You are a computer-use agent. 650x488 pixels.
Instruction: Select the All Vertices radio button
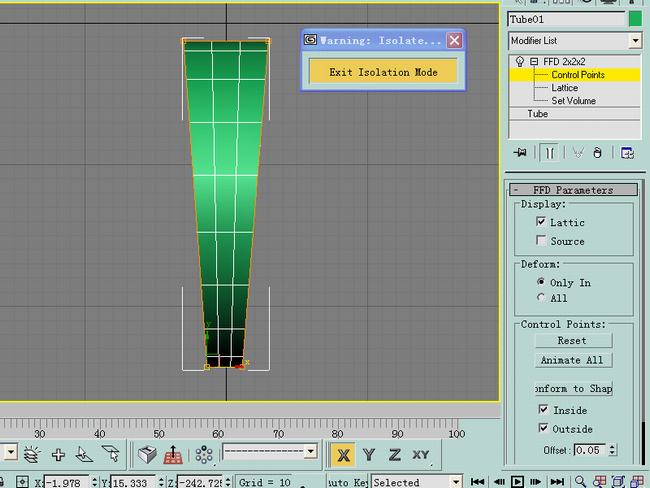pyautogui.click(x=541, y=297)
